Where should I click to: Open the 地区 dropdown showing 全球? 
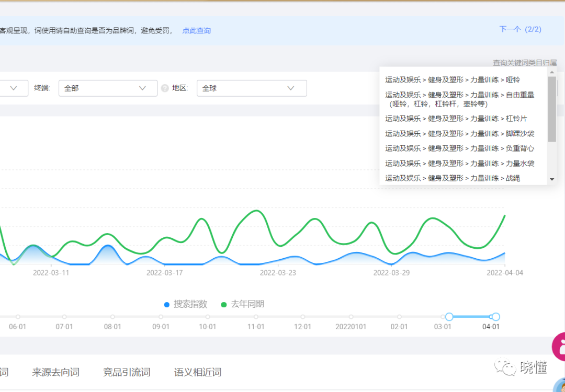point(251,88)
